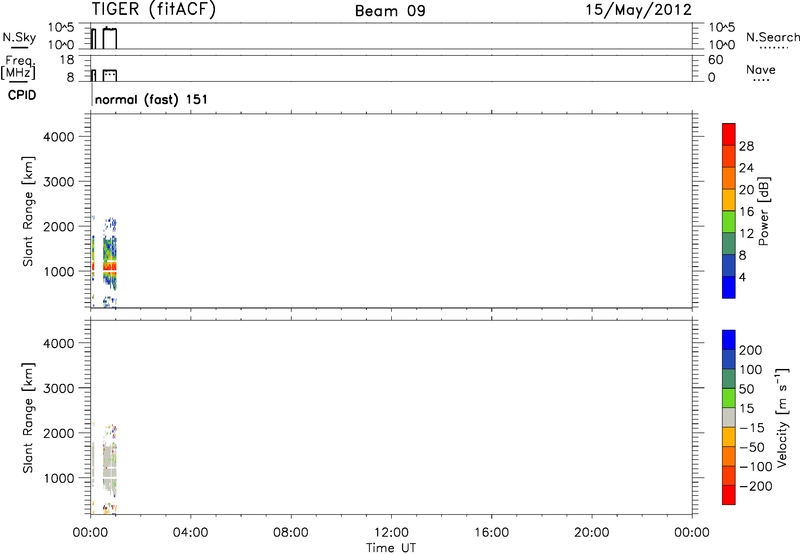This screenshot has height=554, width=800.
Task: Click the blue bottom swatch of Power colorbar
Action: (x=729, y=287)
